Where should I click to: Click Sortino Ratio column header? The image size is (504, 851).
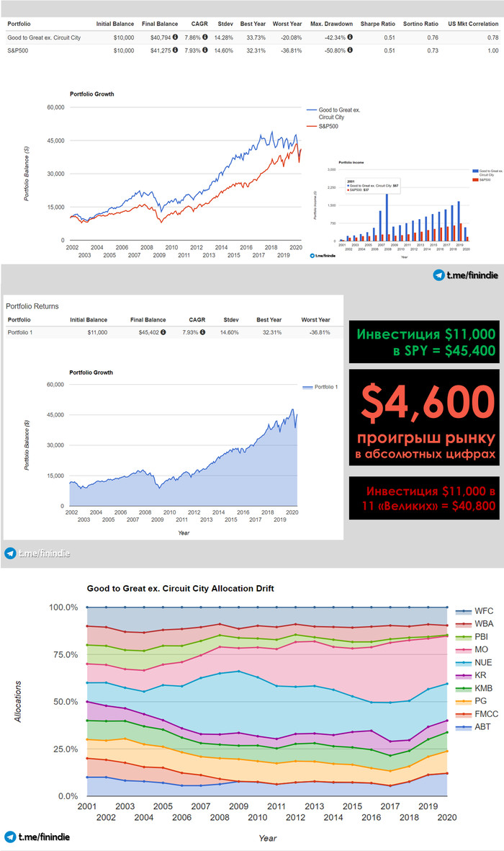[x=420, y=24]
